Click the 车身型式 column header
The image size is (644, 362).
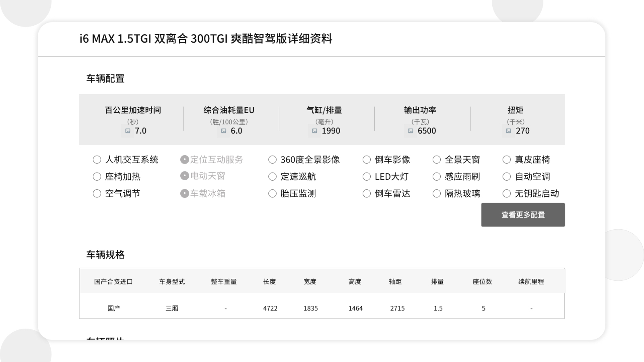click(x=172, y=282)
